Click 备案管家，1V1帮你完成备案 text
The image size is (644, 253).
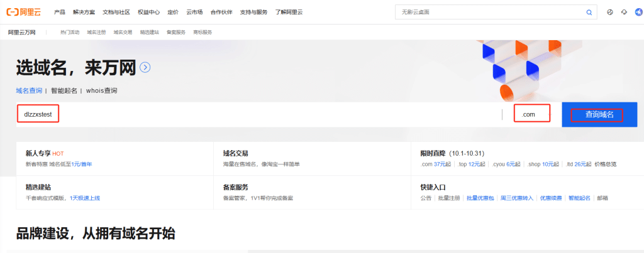258,198
